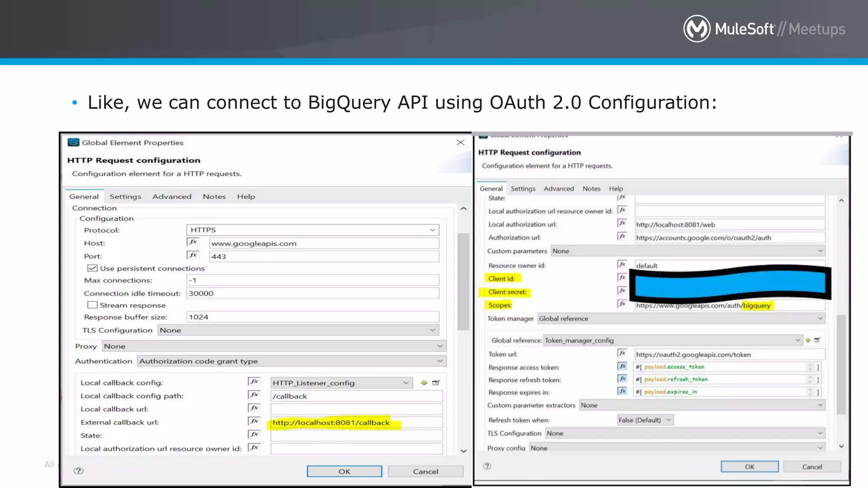The width and height of the screenshot is (868, 488).
Task: Click green plus icon beside HTTP_Listener_config
Action: point(424,383)
